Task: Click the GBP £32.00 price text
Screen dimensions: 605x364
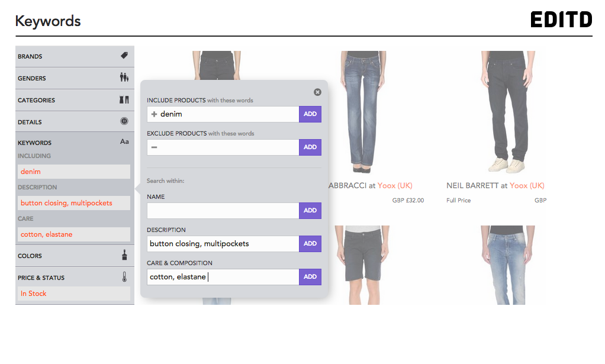Action: (408, 200)
